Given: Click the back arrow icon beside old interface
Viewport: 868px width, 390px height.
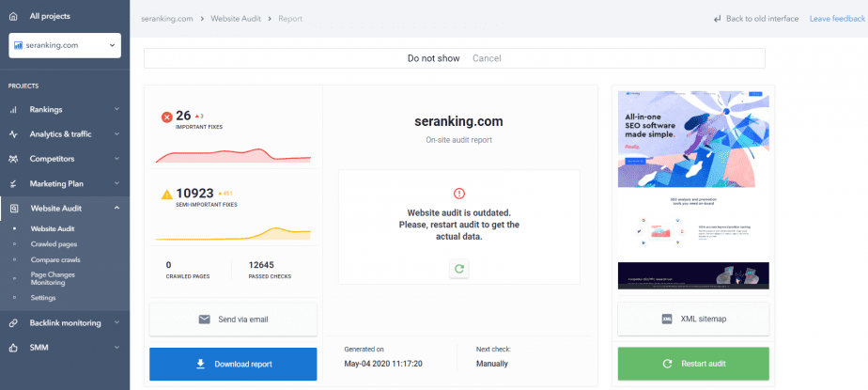Looking at the screenshot, I should 718,19.
